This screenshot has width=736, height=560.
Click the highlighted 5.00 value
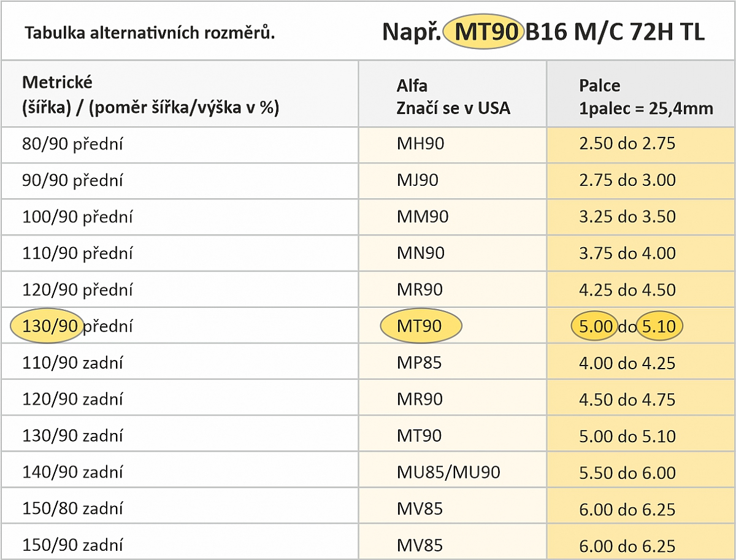pyautogui.click(x=595, y=326)
